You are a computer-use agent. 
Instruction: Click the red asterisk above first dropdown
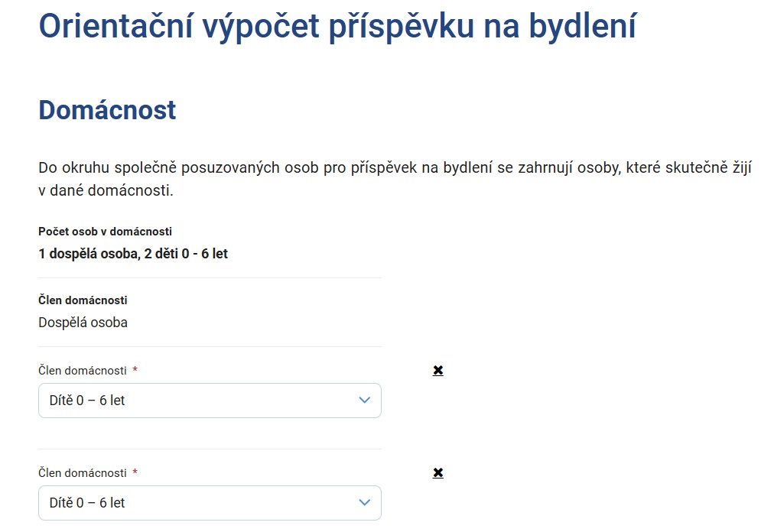(135, 371)
